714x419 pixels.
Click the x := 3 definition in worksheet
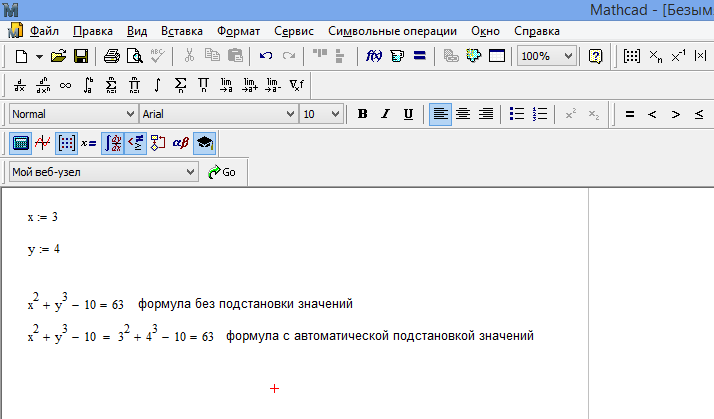pos(42,217)
